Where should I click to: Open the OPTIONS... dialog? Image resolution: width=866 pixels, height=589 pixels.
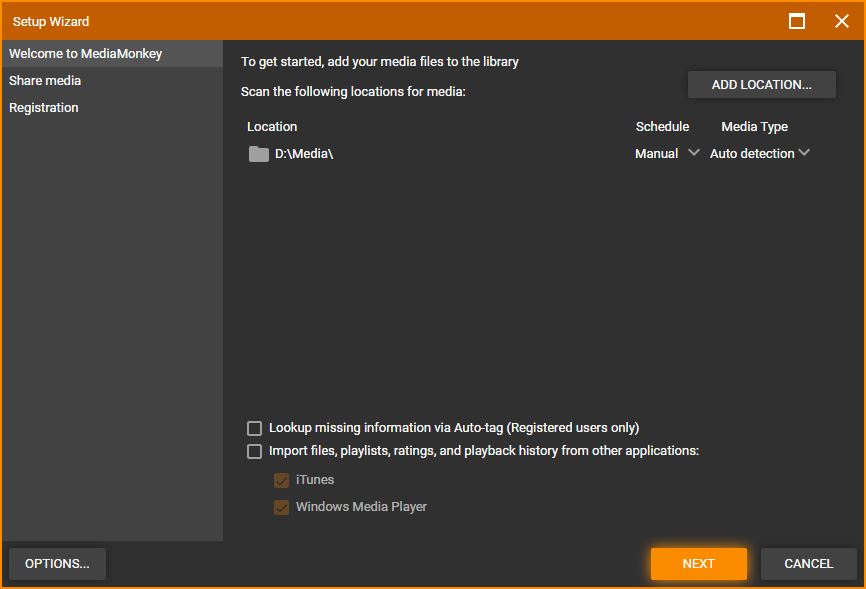click(57, 564)
